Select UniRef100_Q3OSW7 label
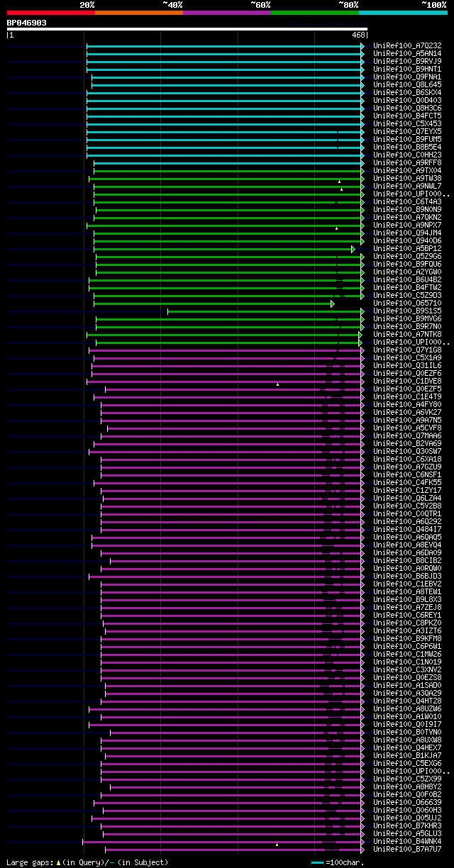 [x=407, y=452]
